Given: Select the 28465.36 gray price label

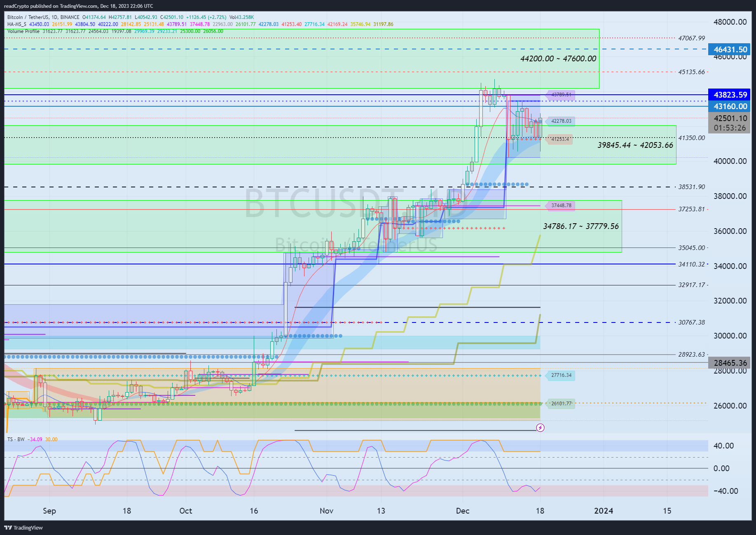Looking at the screenshot, I should [730, 363].
